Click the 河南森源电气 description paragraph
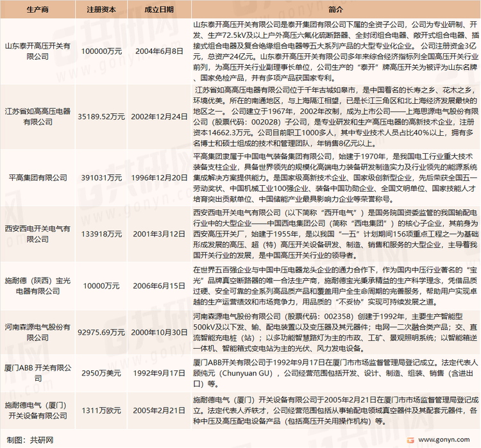Viewport: 481px width, 448px height. point(335,333)
